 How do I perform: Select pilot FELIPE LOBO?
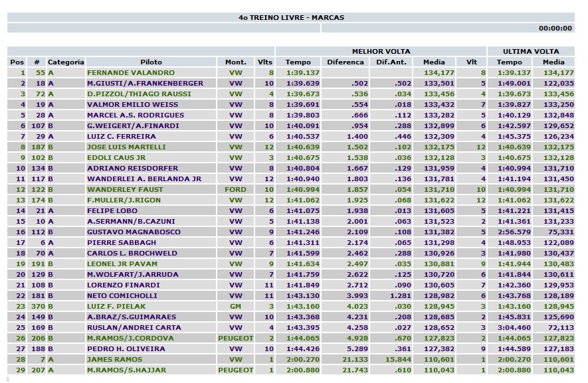tap(112, 210)
